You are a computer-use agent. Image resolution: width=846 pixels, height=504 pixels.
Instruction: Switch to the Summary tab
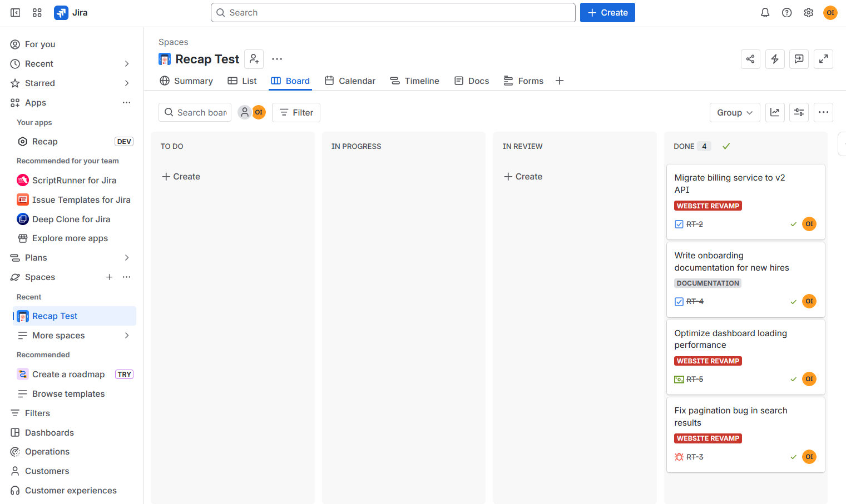pyautogui.click(x=186, y=81)
